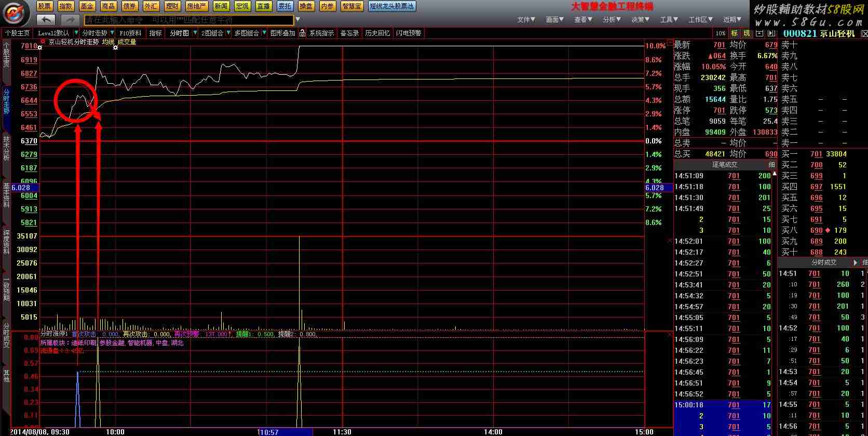This screenshot has width=868, height=436.
Task: Click the 操盘 button
Action: tap(306, 6)
